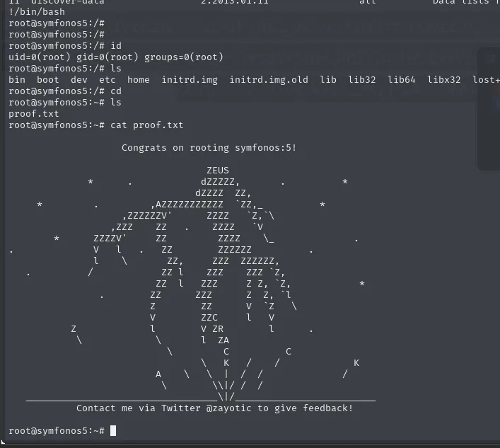This screenshot has width=500, height=448.
Task: Click 'boot' in the ls output
Action: click(48, 80)
